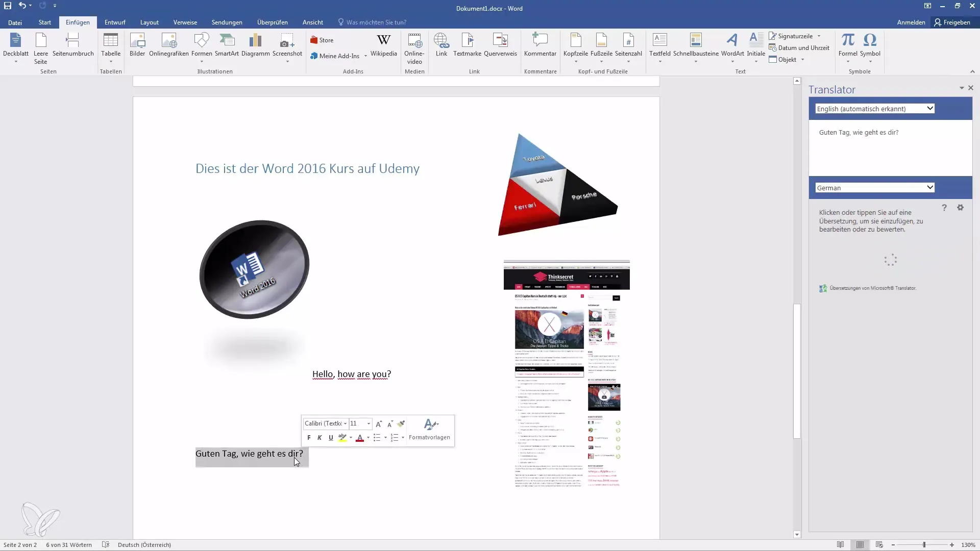Switch to web layout view

pos(879,545)
